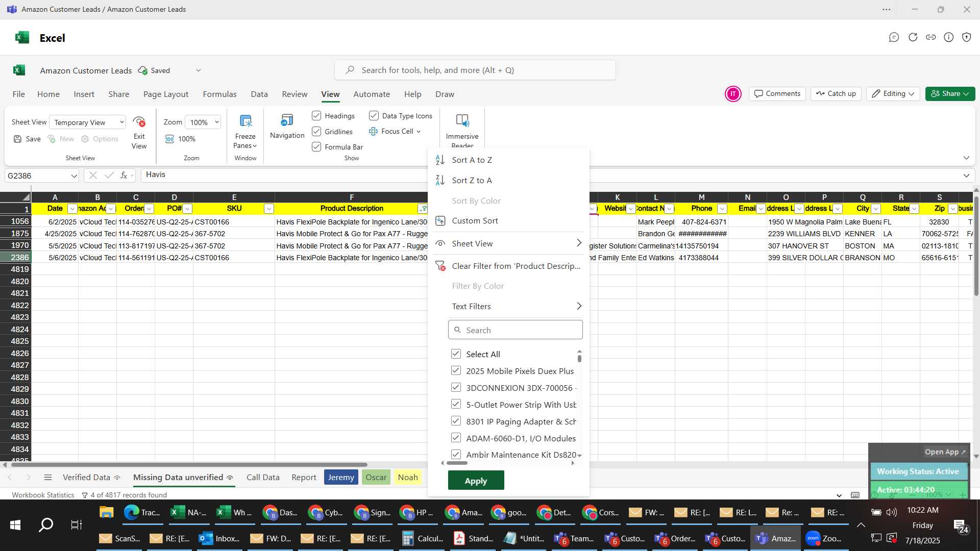Save the current sheet view
980x551 pixels.
pos(27,139)
